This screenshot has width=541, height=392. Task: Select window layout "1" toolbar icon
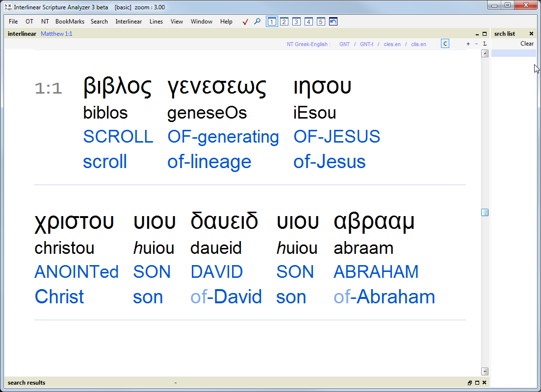pyautogui.click(x=271, y=22)
